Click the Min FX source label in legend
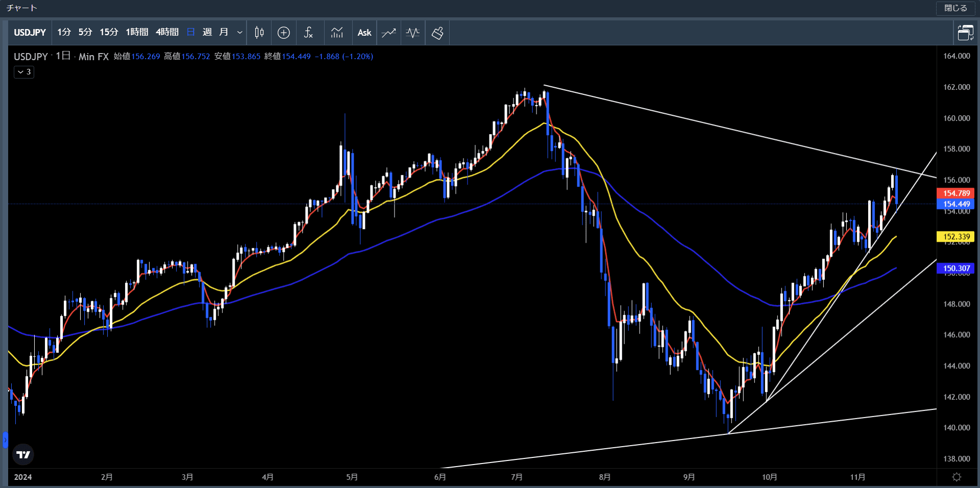The image size is (980, 488). point(93,57)
